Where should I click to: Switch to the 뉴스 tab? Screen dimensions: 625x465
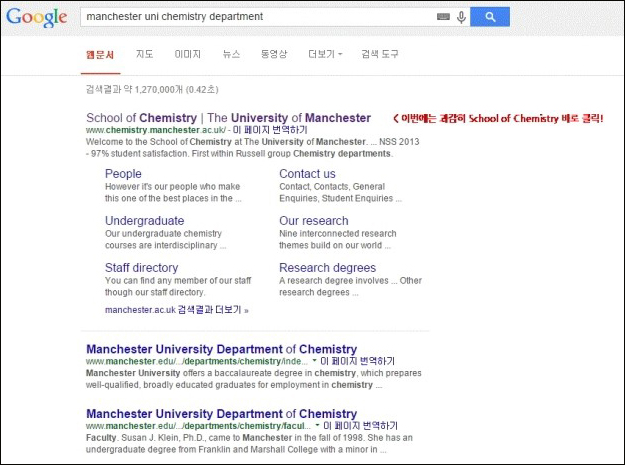(x=231, y=54)
